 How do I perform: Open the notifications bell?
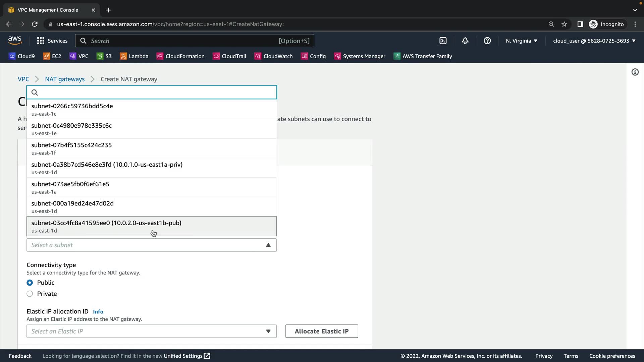(465, 41)
